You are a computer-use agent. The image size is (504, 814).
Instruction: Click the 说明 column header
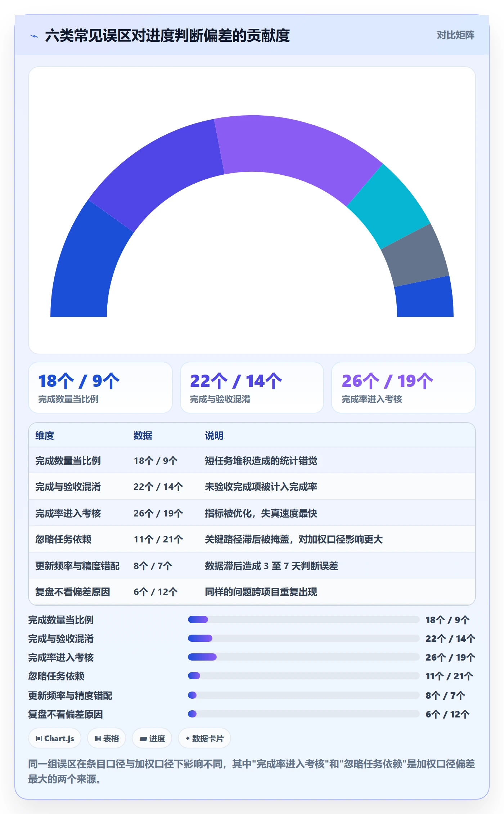pos(214,435)
